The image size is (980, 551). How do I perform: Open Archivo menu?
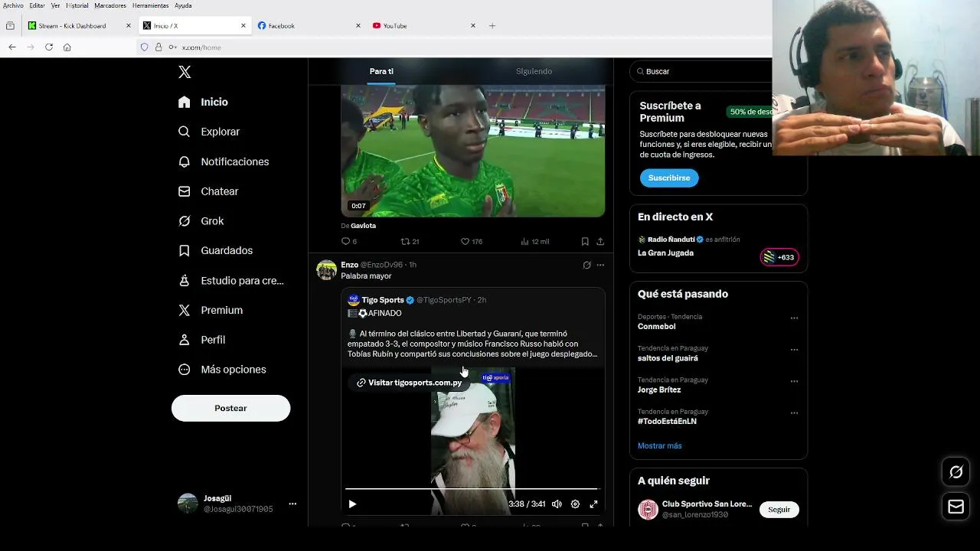click(13, 5)
